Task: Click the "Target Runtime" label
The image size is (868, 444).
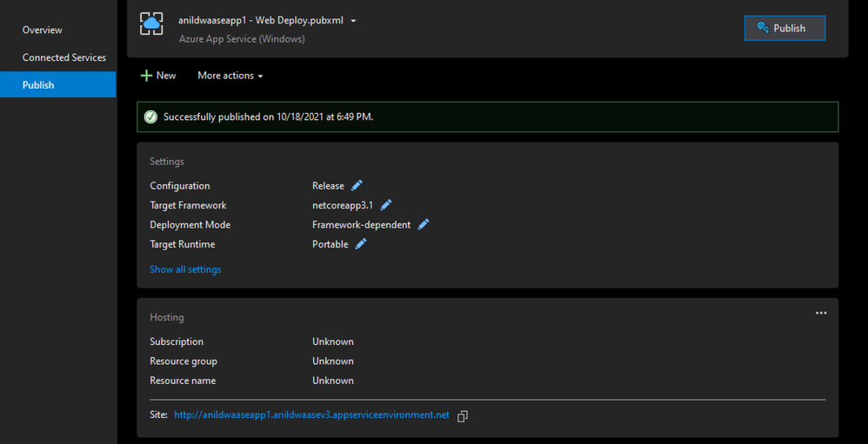Action: click(x=182, y=244)
